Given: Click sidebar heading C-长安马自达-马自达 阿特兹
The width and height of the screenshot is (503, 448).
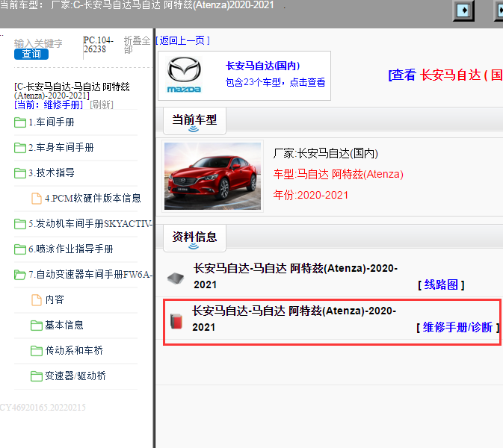Looking at the screenshot, I should (x=72, y=91).
